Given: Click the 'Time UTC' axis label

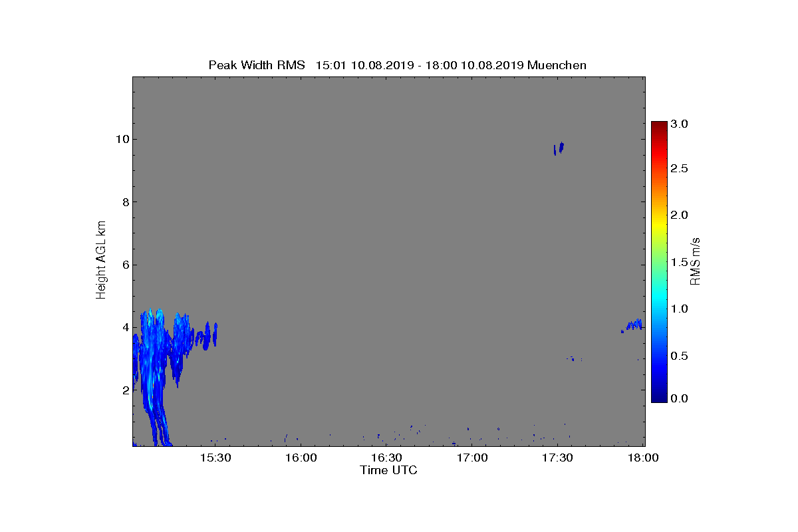Looking at the screenshot, I should point(389,470).
